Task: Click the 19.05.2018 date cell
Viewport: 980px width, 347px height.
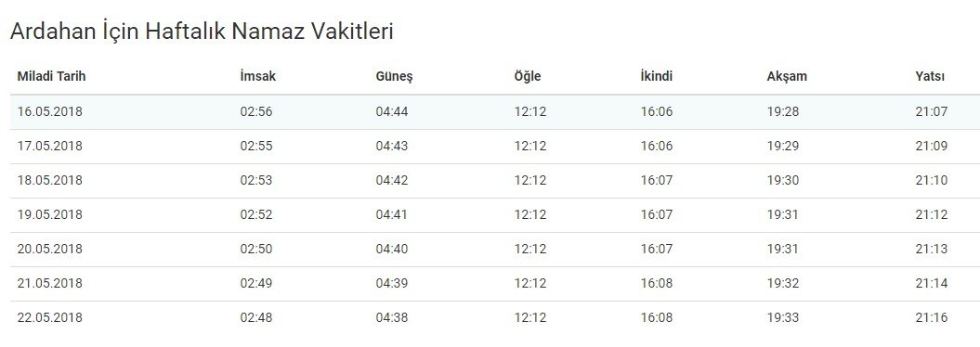Action: pyautogui.click(x=50, y=214)
